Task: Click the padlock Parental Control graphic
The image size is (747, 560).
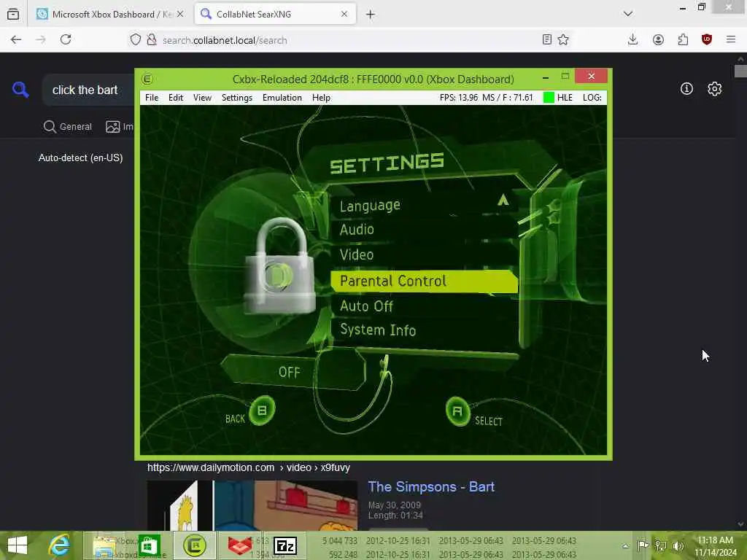Action: 280,265
